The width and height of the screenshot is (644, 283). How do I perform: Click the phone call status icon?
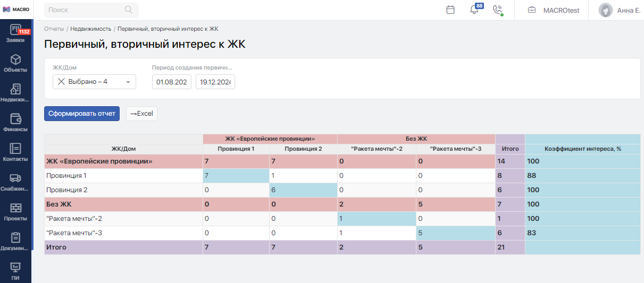pos(498,10)
